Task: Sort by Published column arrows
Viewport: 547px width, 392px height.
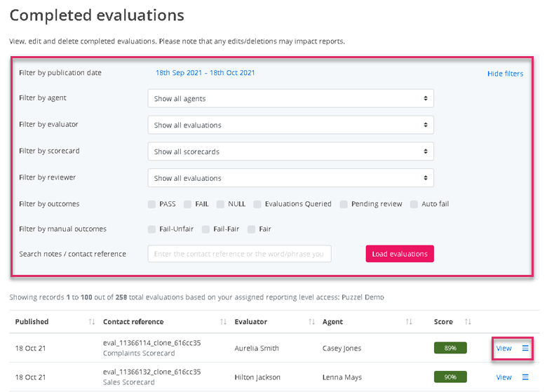Action: (x=92, y=322)
